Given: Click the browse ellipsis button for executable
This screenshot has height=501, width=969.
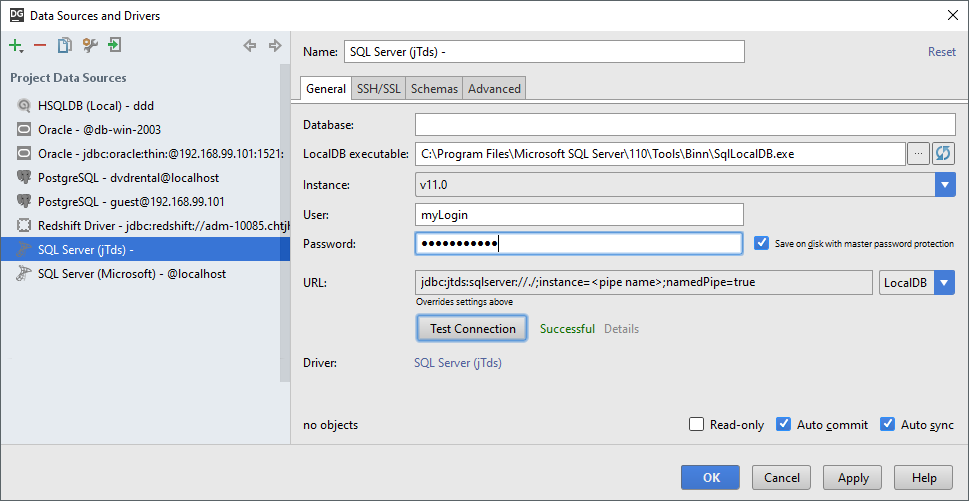Looking at the screenshot, I should tap(918, 153).
